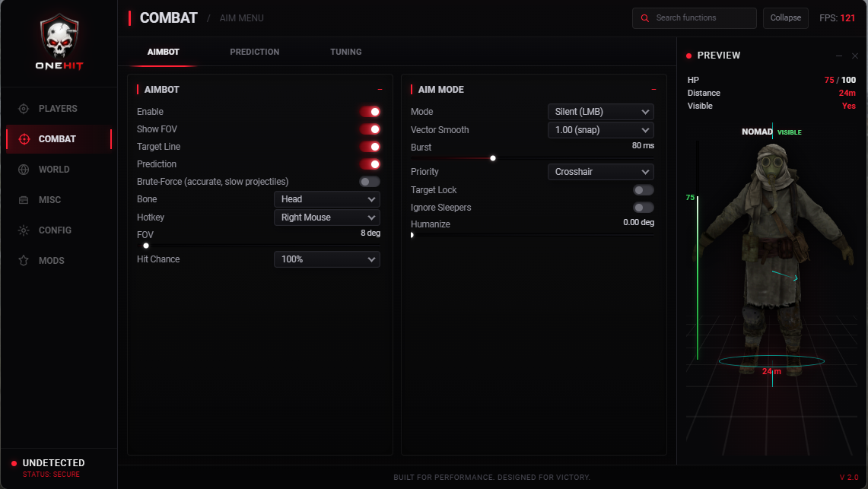The width and height of the screenshot is (868, 489).
Task: Toggle the Target Line switch
Action: [x=370, y=147]
